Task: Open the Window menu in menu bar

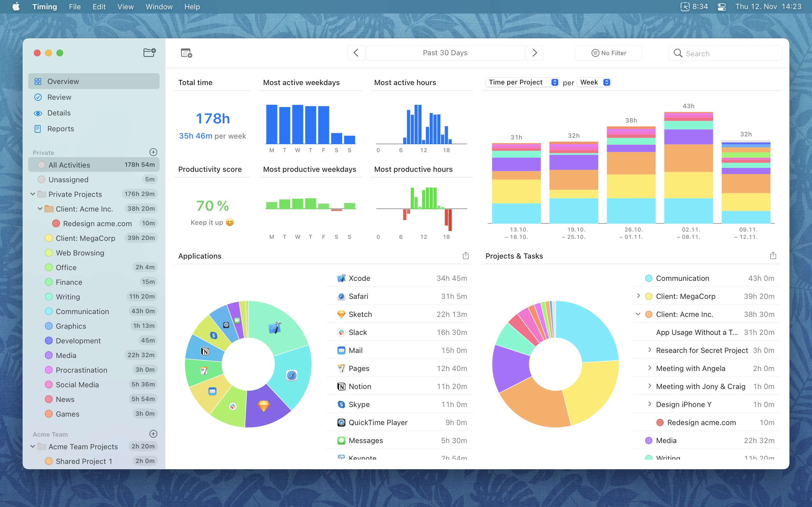Action: pos(158,6)
